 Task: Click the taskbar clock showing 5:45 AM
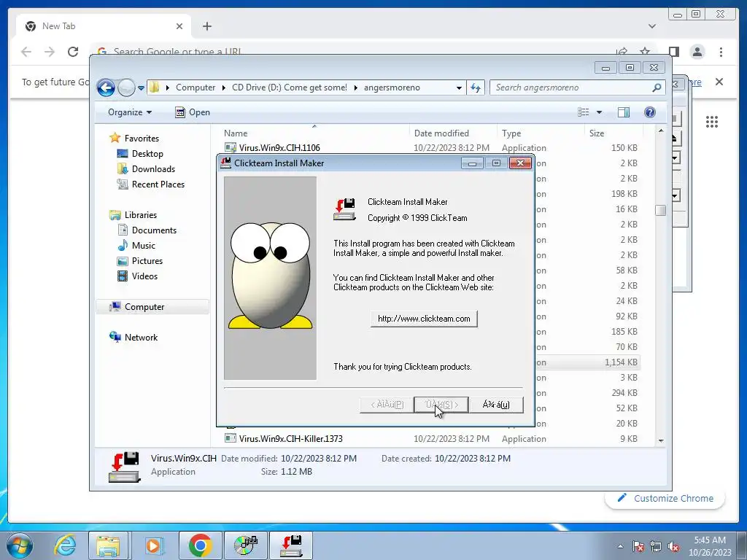click(710, 546)
